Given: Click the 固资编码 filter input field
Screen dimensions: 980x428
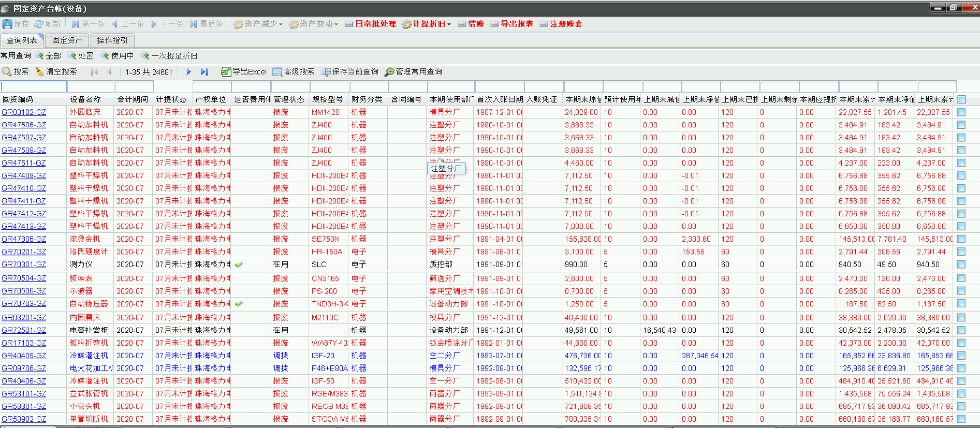Looking at the screenshot, I should click(34, 86).
